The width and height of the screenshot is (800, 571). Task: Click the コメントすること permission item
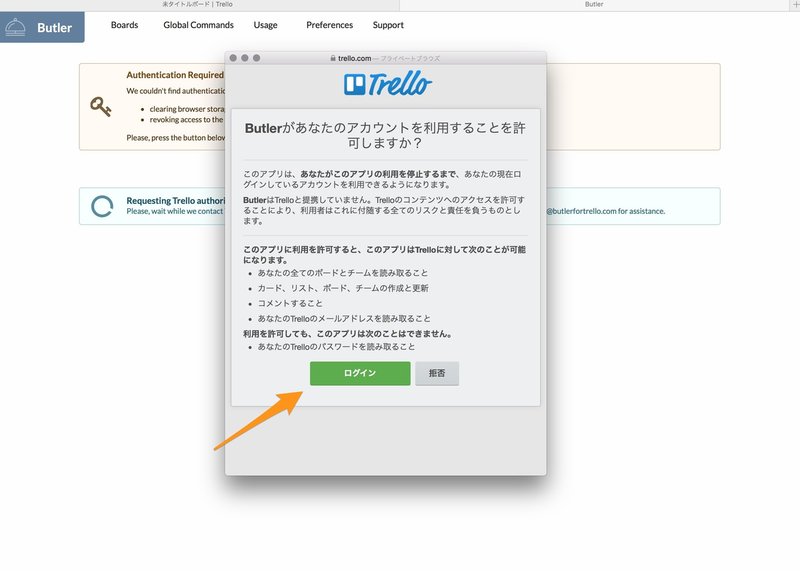pos(290,304)
